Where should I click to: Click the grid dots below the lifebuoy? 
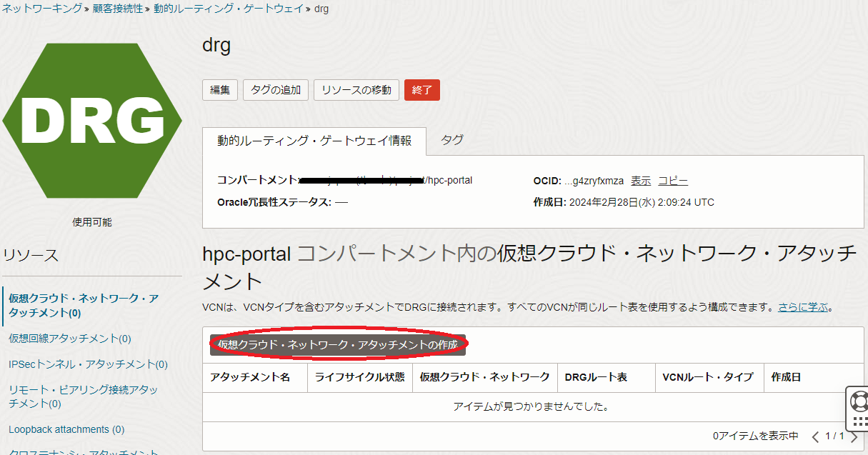coord(859,421)
